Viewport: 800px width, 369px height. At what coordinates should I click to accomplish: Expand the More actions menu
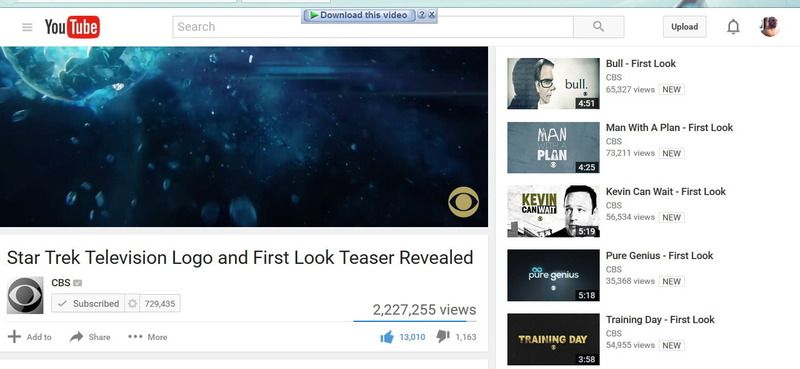coord(147,337)
